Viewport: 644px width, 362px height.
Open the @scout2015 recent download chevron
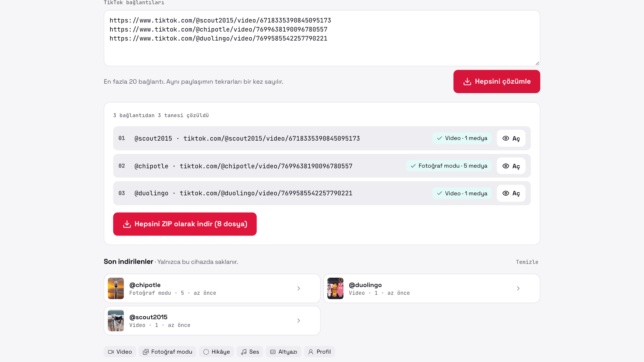[x=298, y=320]
